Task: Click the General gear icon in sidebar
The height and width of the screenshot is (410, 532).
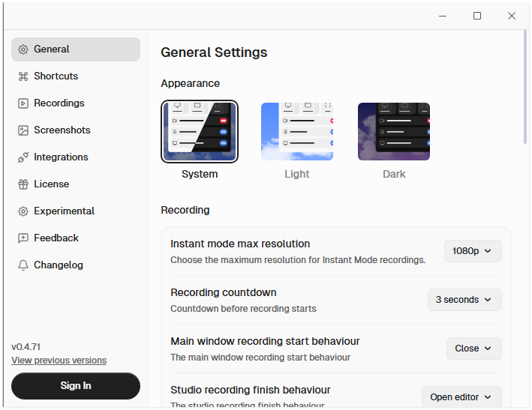Action: click(x=23, y=49)
